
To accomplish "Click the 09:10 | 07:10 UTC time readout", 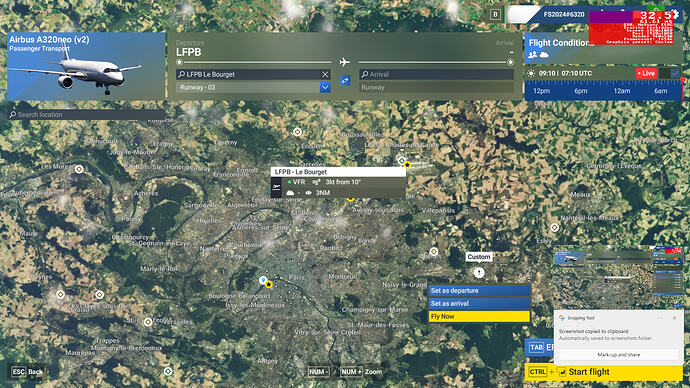I will coord(565,73).
